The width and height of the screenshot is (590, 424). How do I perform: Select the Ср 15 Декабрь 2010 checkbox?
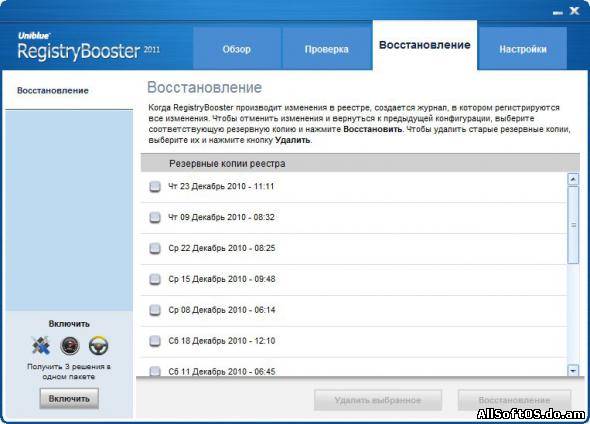click(155, 279)
